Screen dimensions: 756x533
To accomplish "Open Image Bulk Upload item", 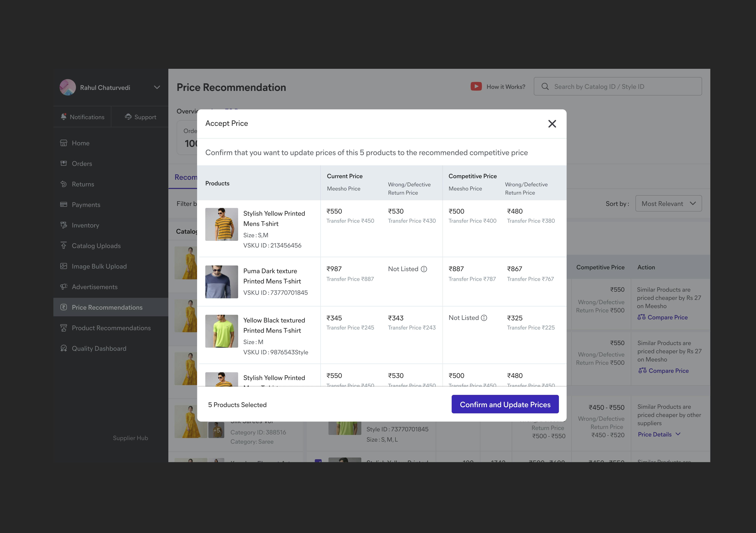I will [x=111, y=266].
